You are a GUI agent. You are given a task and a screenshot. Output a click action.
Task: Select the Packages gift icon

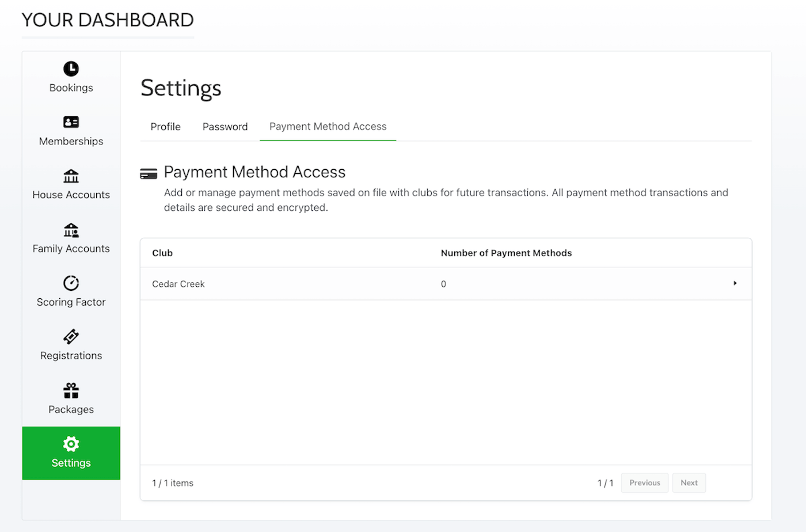(x=71, y=390)
